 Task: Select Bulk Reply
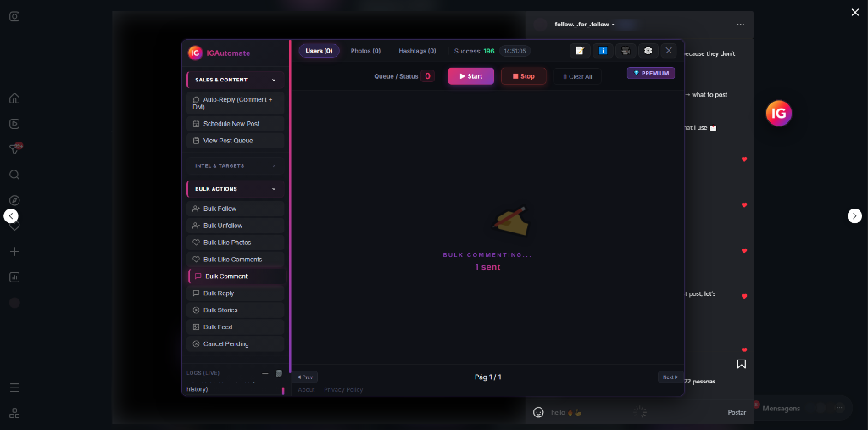[236, 293]
